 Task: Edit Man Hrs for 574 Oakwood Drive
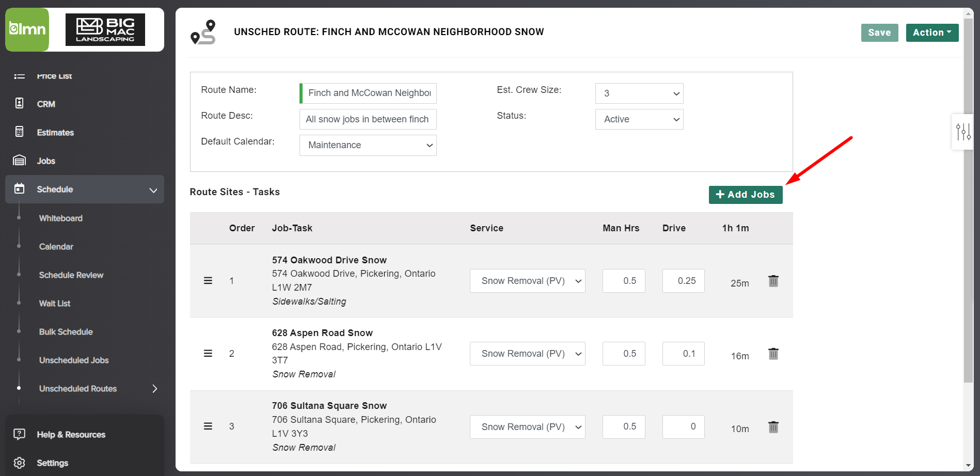[x=624, y=281]
